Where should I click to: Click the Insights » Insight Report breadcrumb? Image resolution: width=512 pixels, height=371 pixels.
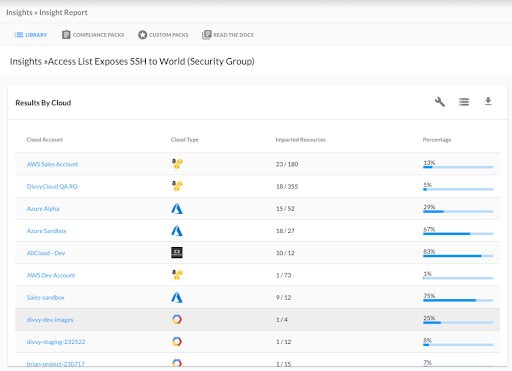pyautogui.click(x=47, y=12)
